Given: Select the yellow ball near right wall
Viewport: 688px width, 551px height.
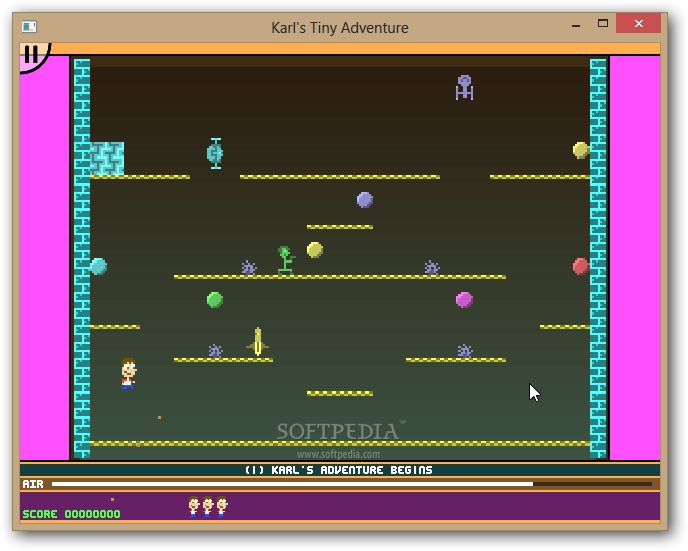Looking at the screenshot, I should 580,150.
